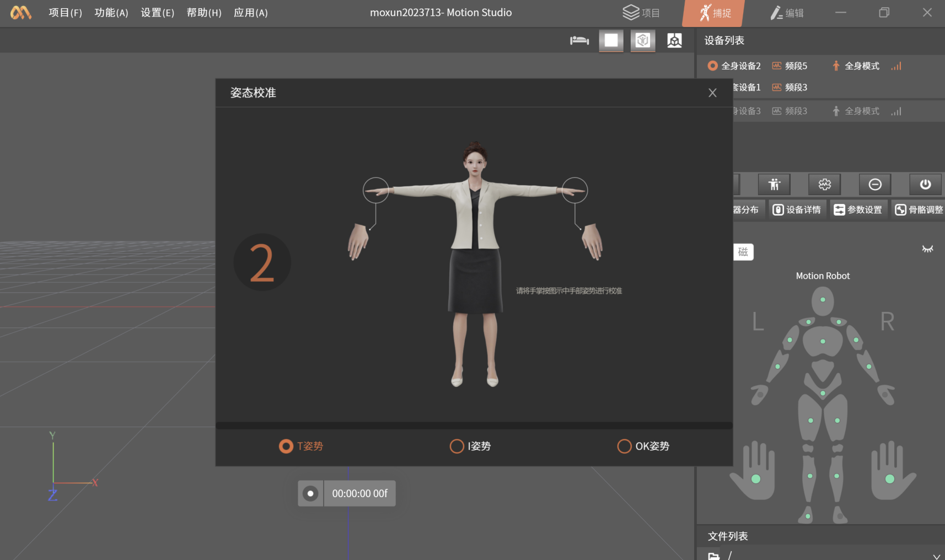
Task: Click the 参数设置 button
Action: pyautogui.click(x=858, y=209)
